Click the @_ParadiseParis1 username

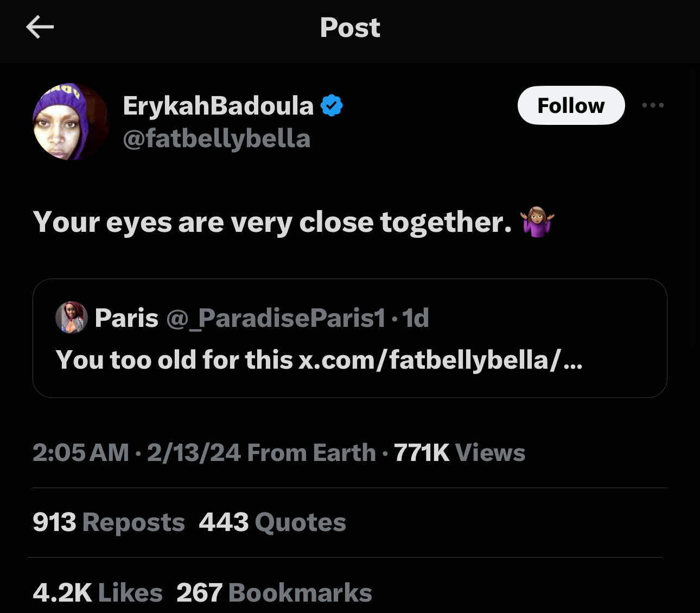(276, 318)
